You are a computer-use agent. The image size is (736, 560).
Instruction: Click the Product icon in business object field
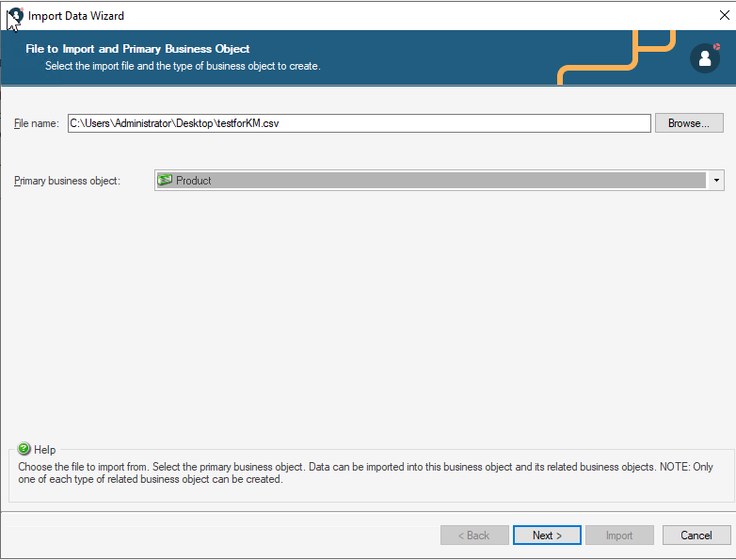166,181
